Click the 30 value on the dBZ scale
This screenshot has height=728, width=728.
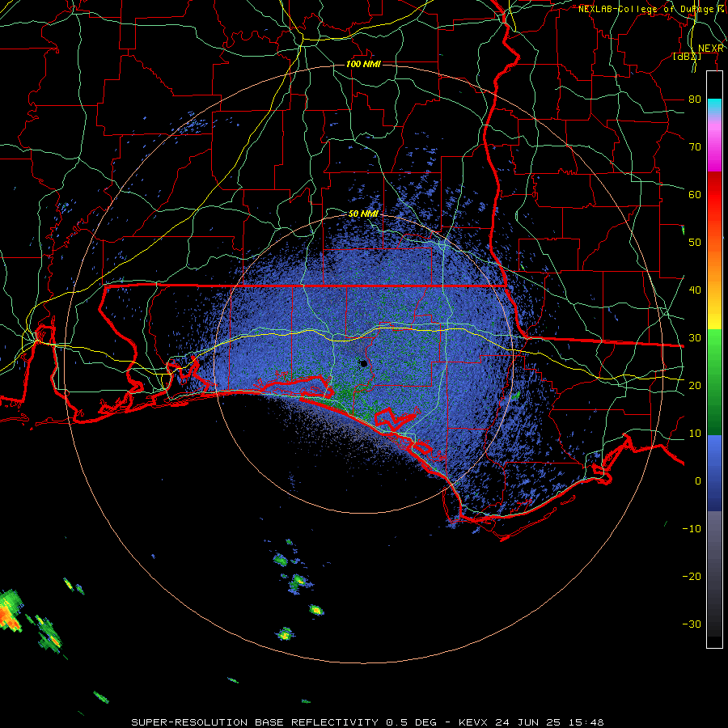(695, 337)
